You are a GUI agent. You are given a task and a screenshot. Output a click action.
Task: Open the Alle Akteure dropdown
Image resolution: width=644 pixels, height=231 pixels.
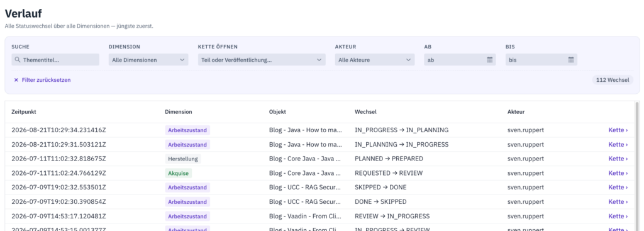click(374, 60)
